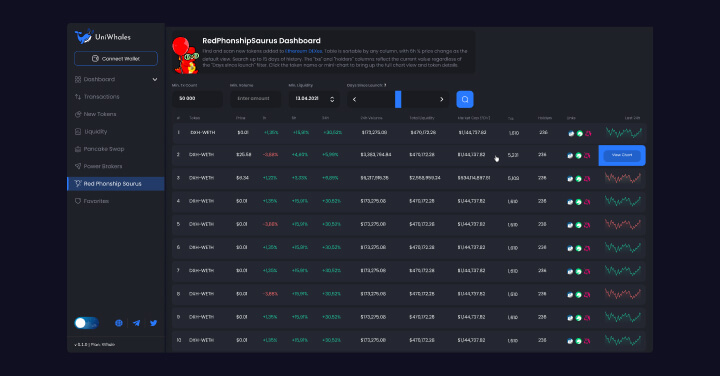Viewport: 720px width, 376px height.
Task: Open the Twitter link icon
Action: tap(153, 323)
